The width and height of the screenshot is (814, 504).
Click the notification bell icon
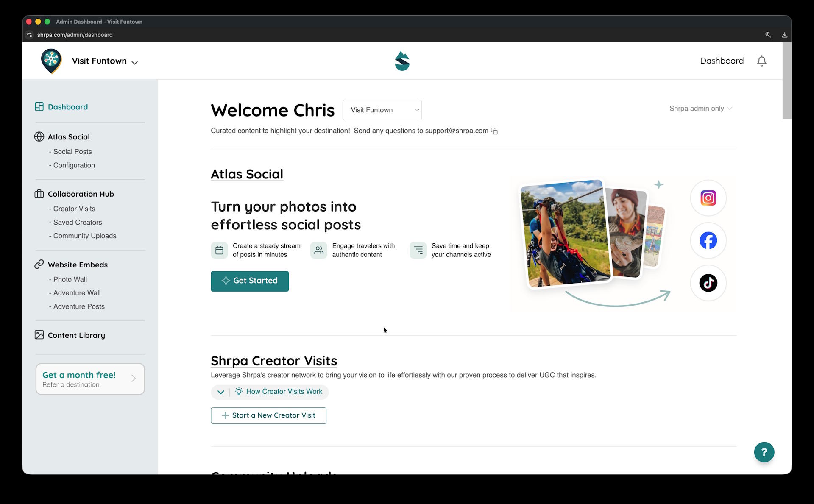[761, 61]
